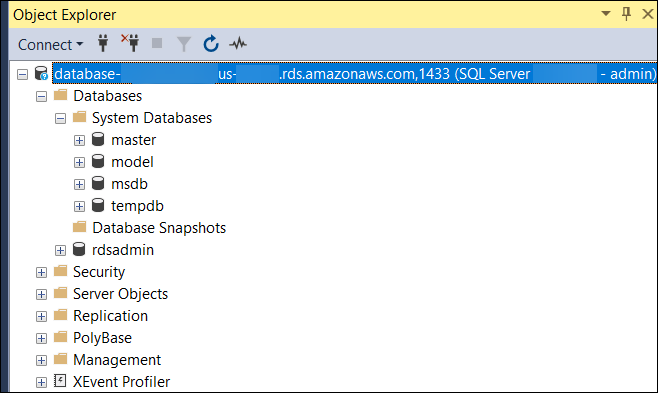The width and height of the screenshot is (658, 393).
Task: Open the Window Position dropdown arrow
Action: point(606,14)
